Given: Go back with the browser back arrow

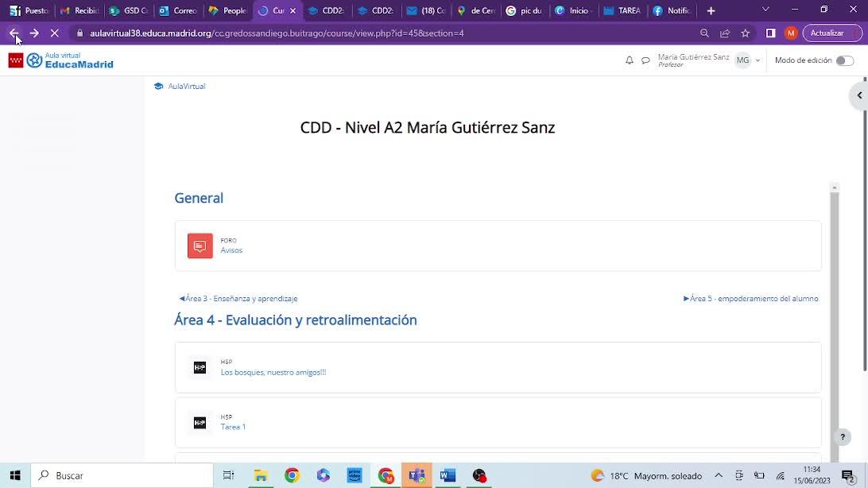Looking at the screenshot, I should 14,33.
